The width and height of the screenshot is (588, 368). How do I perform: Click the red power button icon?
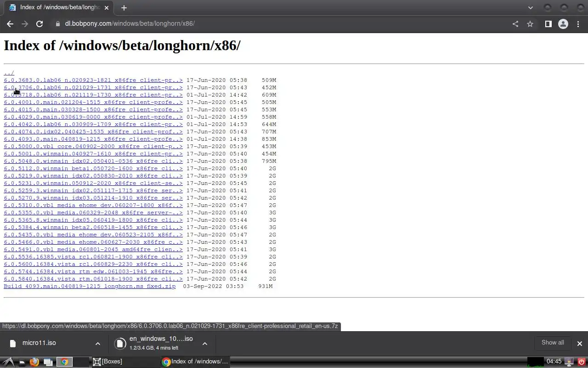tap(581, 362)
